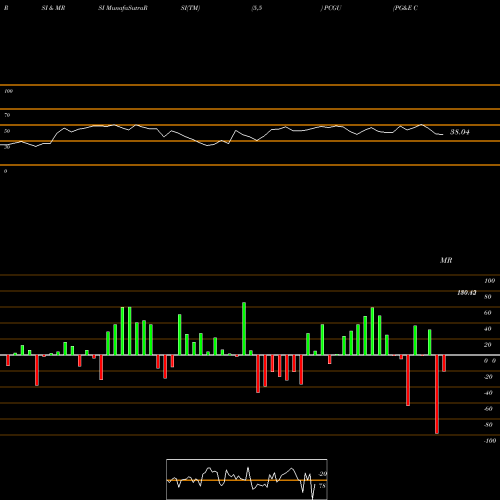Click the 40 label on the MR axis
This screenshot has width=500, height=500.
point(488,329)
